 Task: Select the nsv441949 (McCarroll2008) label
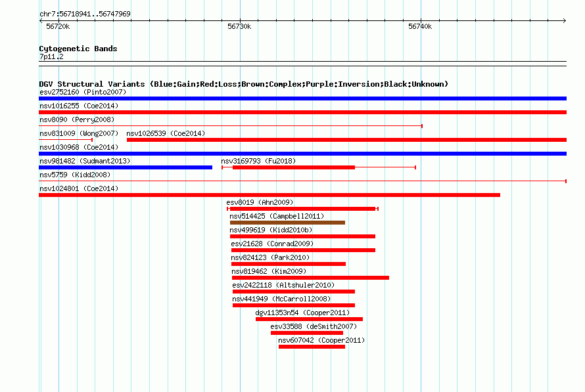click(x=281, y=299)
